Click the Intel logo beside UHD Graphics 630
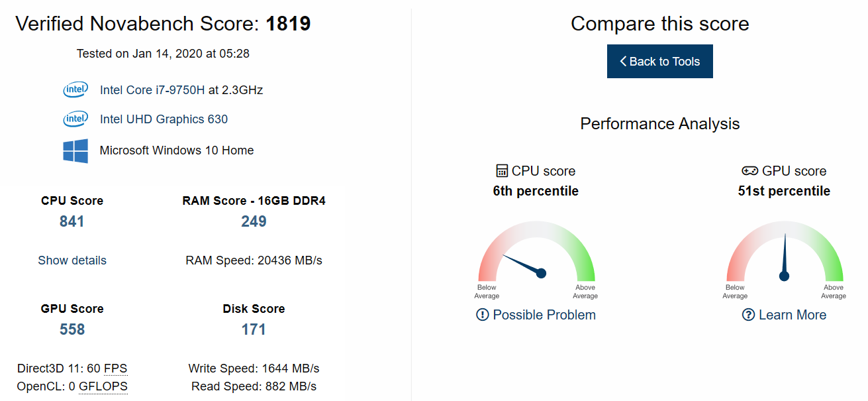Screen dimensions: 868x401 pyautogui.click(x=75, y=119)
